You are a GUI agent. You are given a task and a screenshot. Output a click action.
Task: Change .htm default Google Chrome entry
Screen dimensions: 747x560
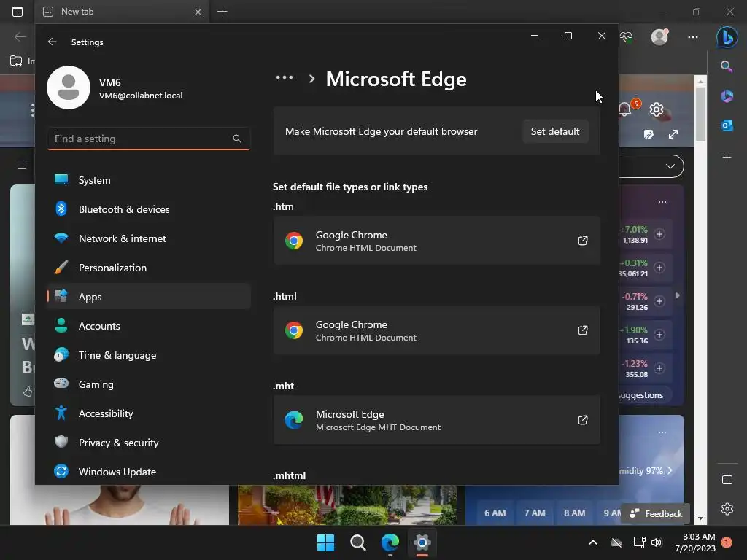click(x=436, y=241)
